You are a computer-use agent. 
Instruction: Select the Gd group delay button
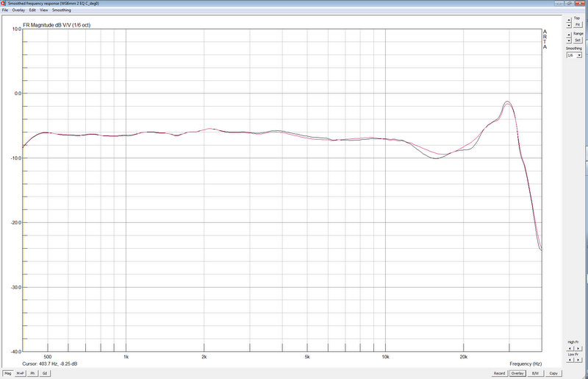[45, 373]
